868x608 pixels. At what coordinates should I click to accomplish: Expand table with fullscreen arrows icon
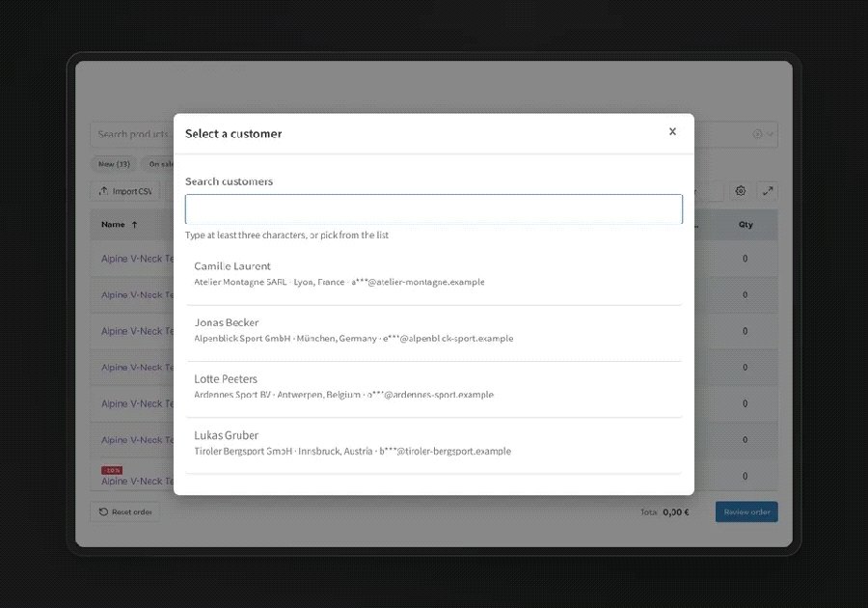click(x=768, y=191)
